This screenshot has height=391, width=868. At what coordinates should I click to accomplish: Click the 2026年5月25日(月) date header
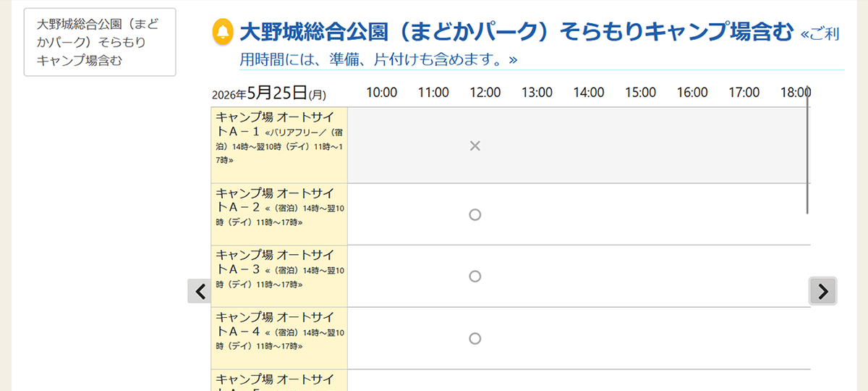point(269,93)
